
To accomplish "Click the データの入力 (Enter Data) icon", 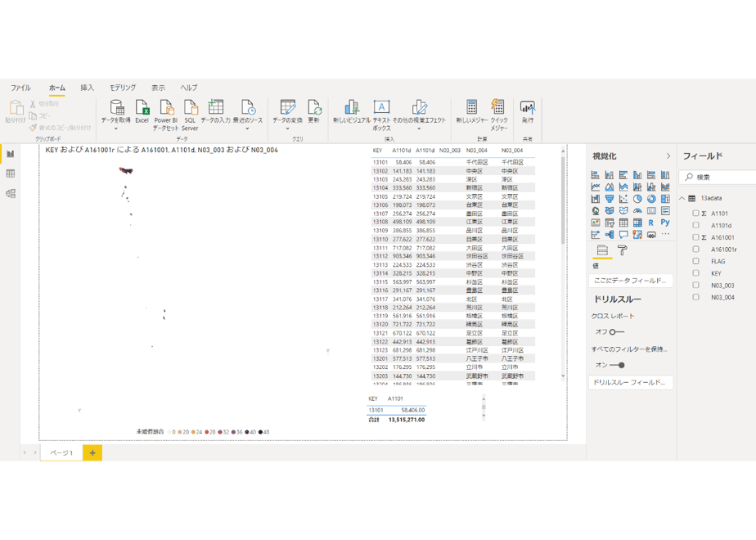I will (x=215, y=107).
